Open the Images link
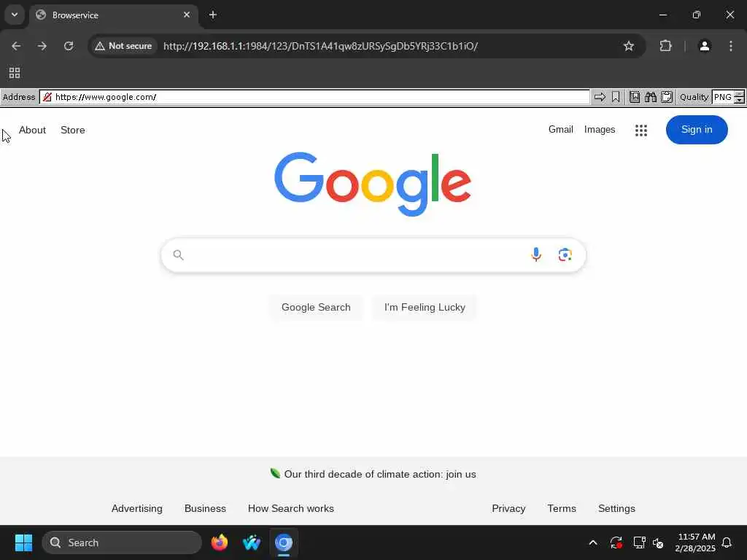Screen dimensions: 747x560 click(600, 130)
